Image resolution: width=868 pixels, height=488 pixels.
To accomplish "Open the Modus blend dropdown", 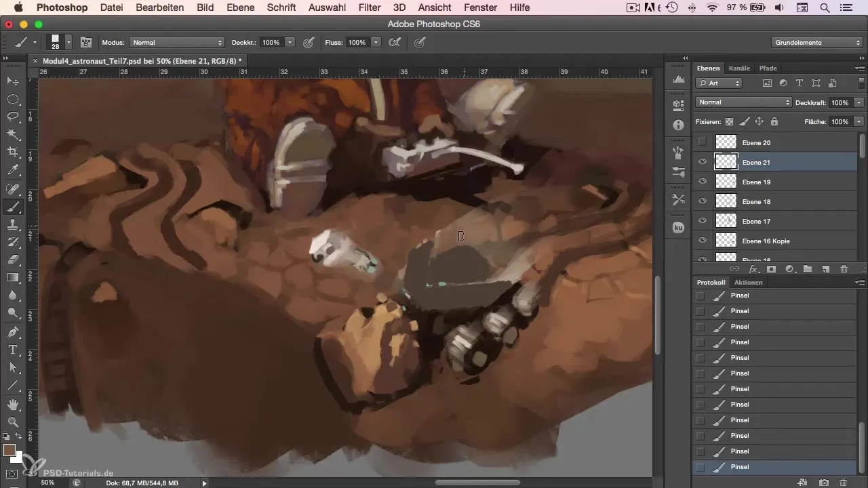I will pyautogui.click(x=176, y=42).
